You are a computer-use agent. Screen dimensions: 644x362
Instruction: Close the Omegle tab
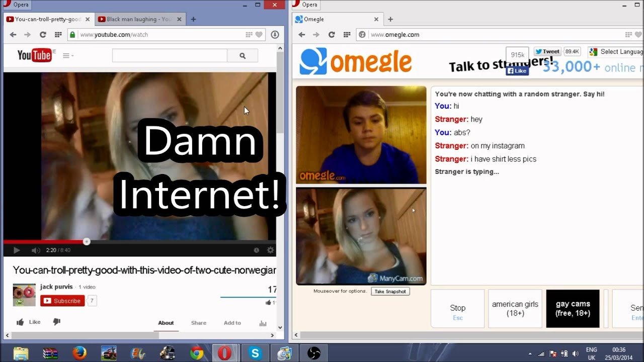(376, 19)
